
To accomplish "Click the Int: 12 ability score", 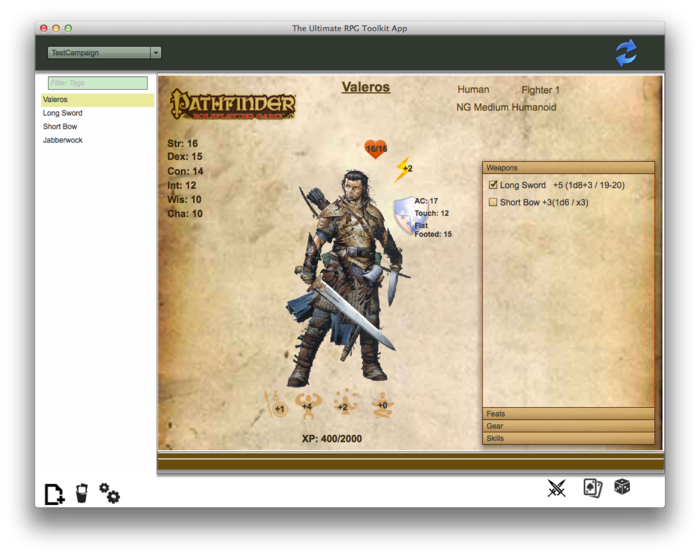I will click(181, 185).
